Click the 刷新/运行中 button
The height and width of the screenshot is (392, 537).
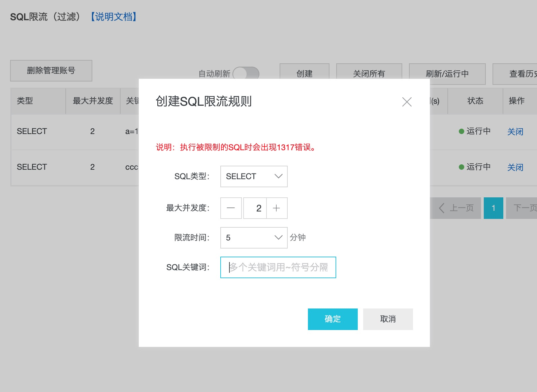(x=447, y=74)
